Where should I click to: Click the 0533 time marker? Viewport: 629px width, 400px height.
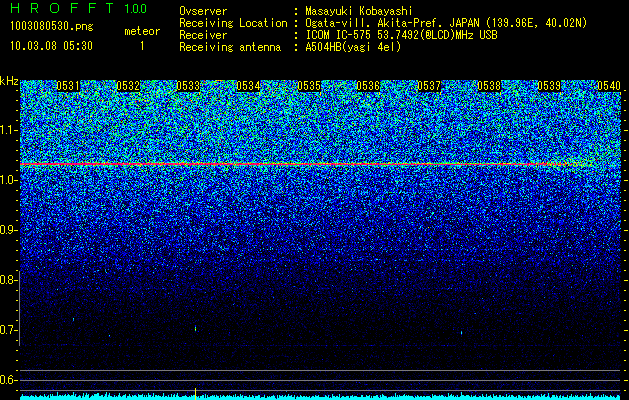click(x=188, y=86)
